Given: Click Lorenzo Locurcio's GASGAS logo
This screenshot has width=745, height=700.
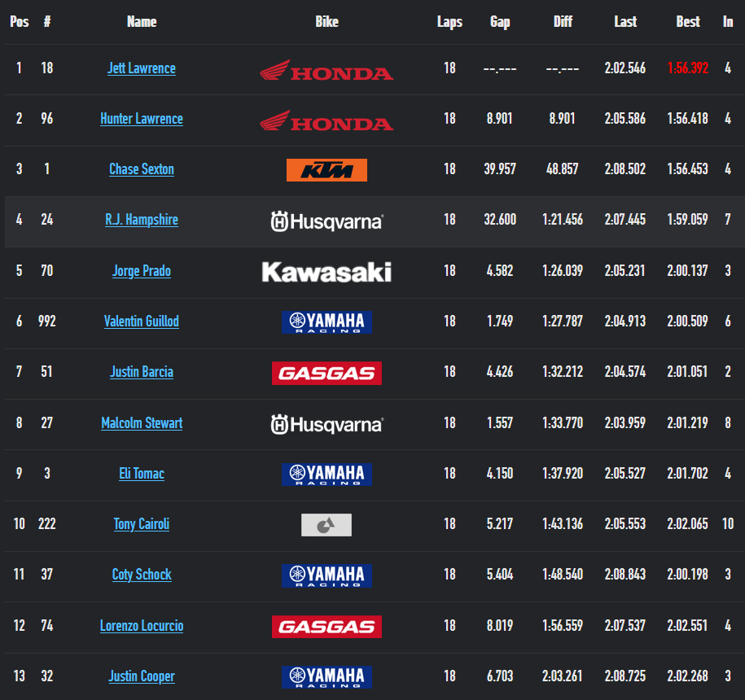Looking at the screenshot, I should (326, 627).
